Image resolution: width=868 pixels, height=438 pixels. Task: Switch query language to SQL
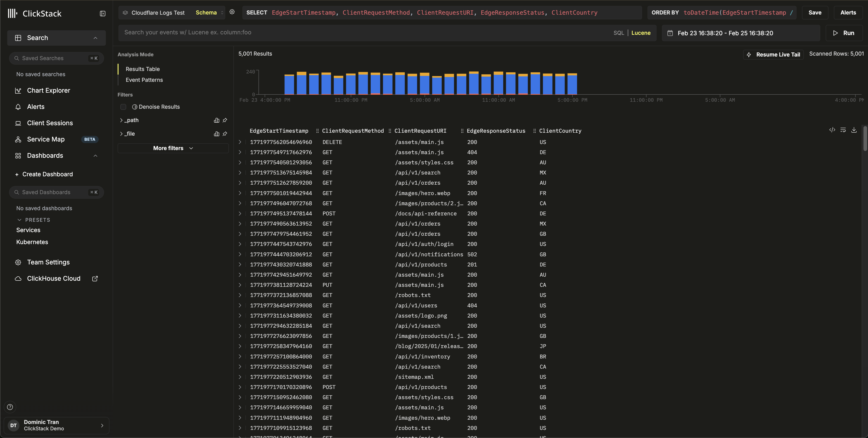tap(619, 33)
